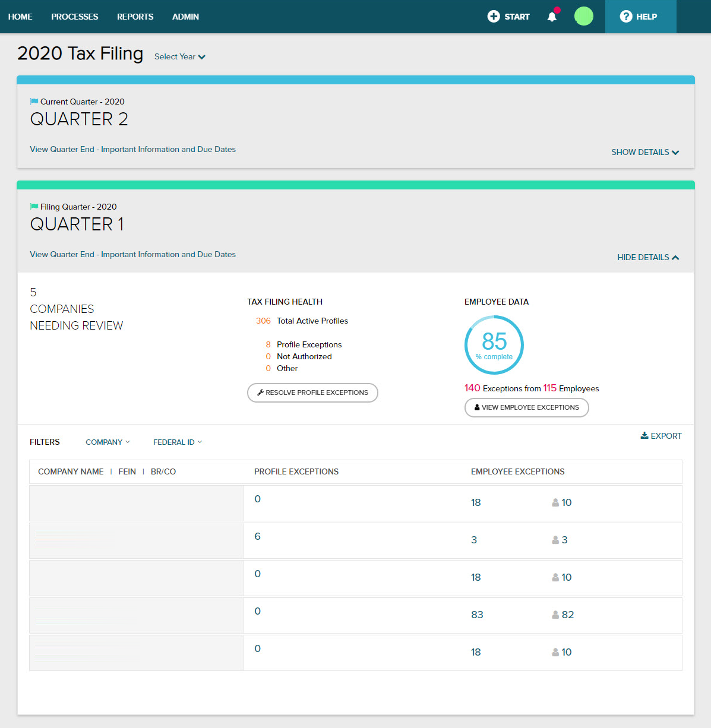Click Resolve Profile Exceptions button
Image resolution: width=711 pixels, height=728 pixels.
[x=312, y=393]
